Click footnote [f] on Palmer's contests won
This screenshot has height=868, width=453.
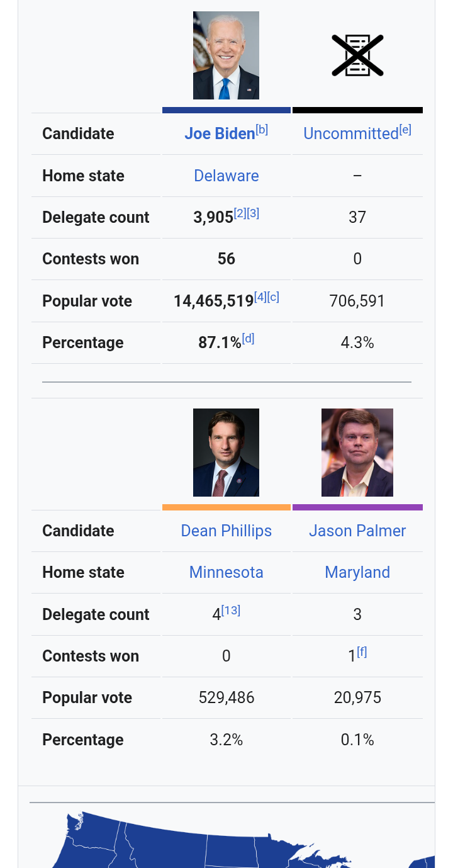(x=362, y=652)
